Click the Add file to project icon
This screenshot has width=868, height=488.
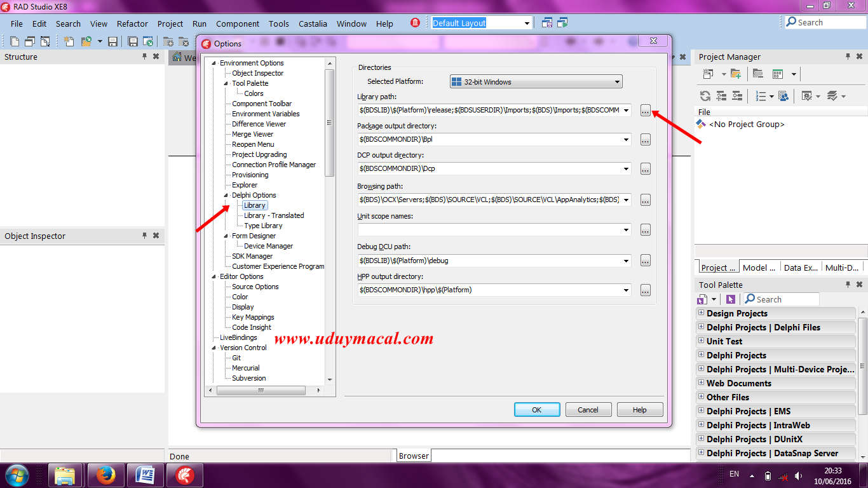(169, 42)
